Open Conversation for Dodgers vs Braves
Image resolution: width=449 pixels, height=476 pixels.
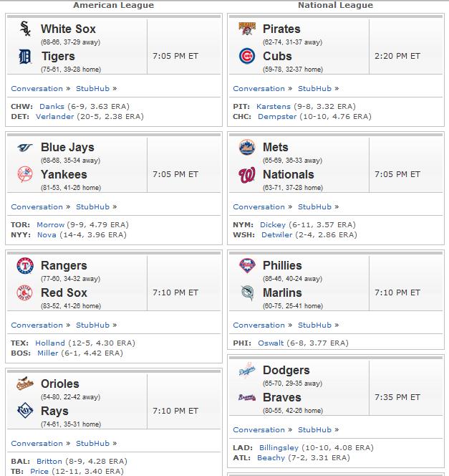259,430
